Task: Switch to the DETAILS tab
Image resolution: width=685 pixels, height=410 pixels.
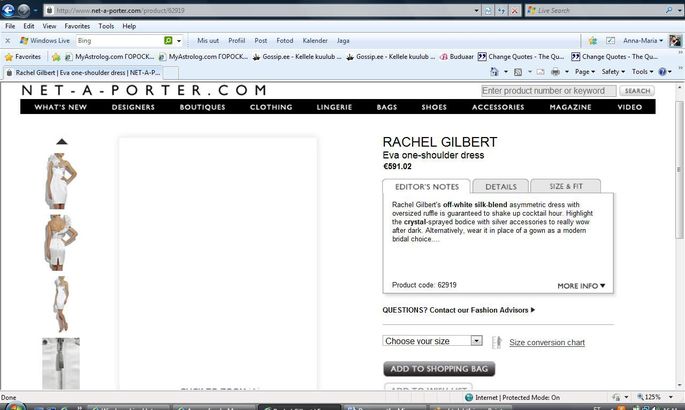Action: (x=501, y=186)
